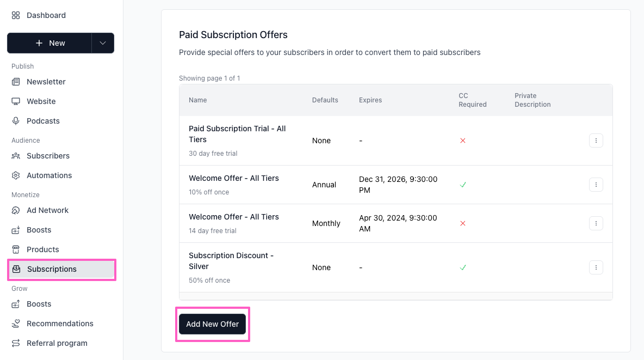The width and height of the screenshot is (644, 360).
Task: Open options menu for the Monthly Welcome Offer
Action: point(596,223)
